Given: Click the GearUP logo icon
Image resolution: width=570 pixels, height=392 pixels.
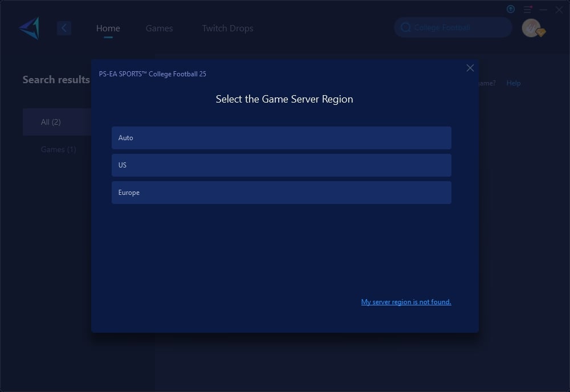Looking at the screenshot, I should tap(30, 28).
